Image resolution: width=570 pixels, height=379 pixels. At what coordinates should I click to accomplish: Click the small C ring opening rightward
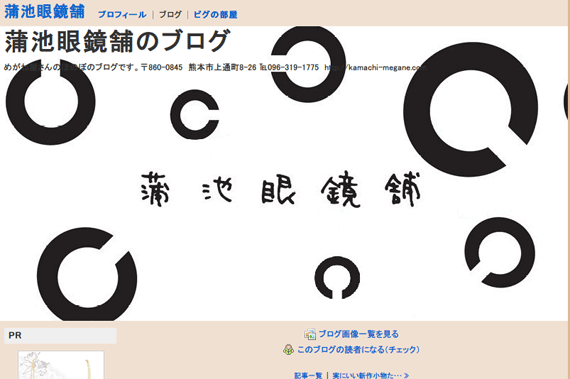(195, 114)
